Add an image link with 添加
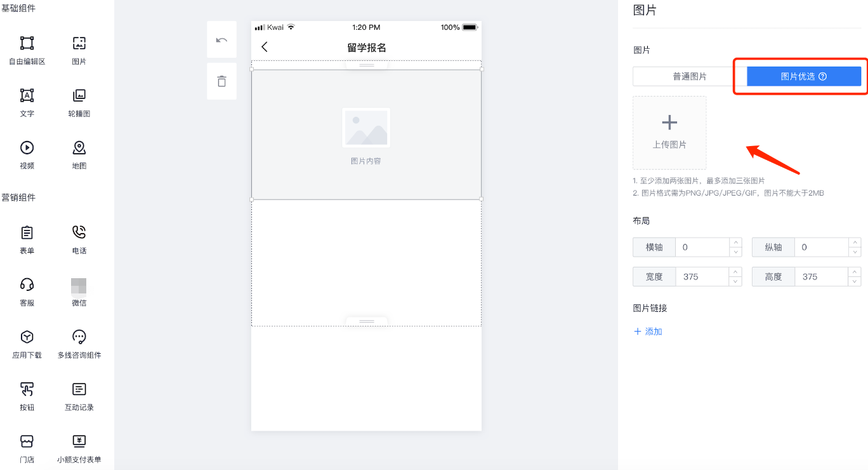Image resolution: width=868 pixels, height=470 pixels. click(648, 332)
